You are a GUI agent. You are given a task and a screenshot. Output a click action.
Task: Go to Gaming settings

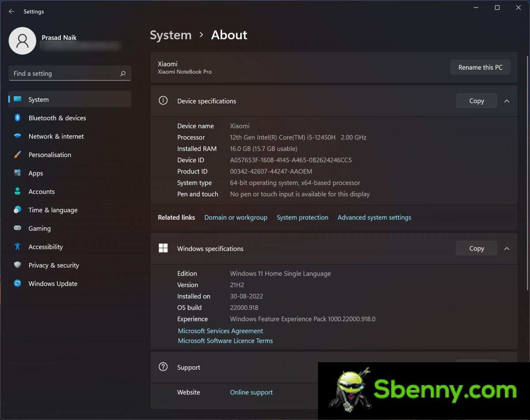(70, 229)
